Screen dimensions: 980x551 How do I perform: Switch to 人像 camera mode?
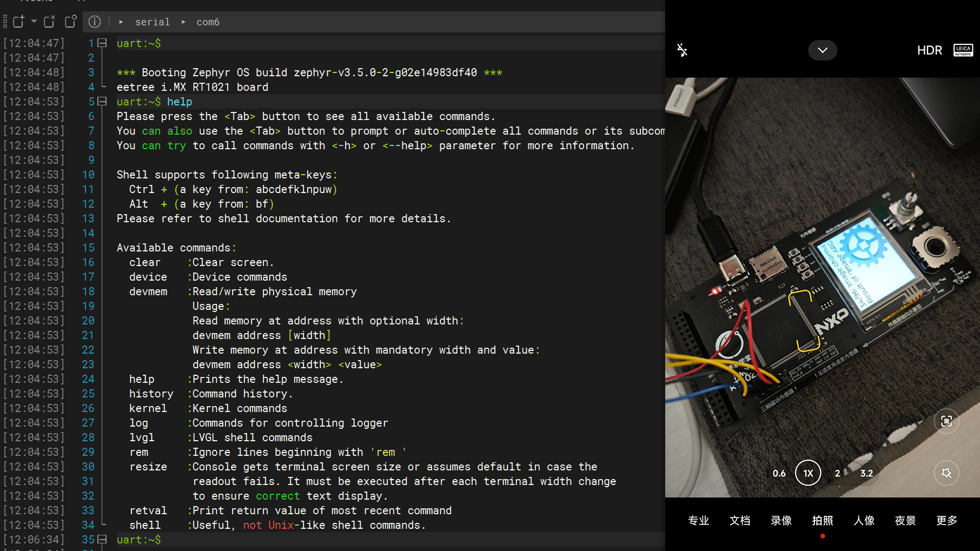864,520
